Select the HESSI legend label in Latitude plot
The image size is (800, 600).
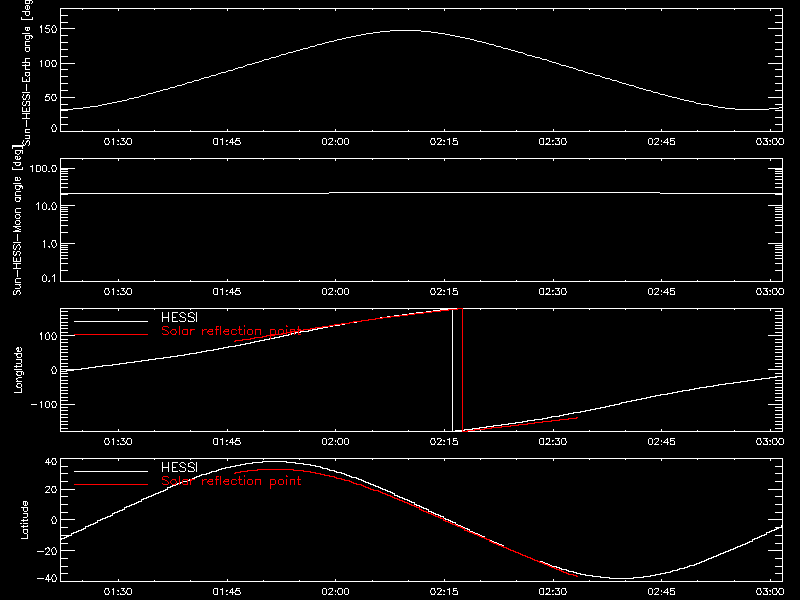tap(179, 467)
